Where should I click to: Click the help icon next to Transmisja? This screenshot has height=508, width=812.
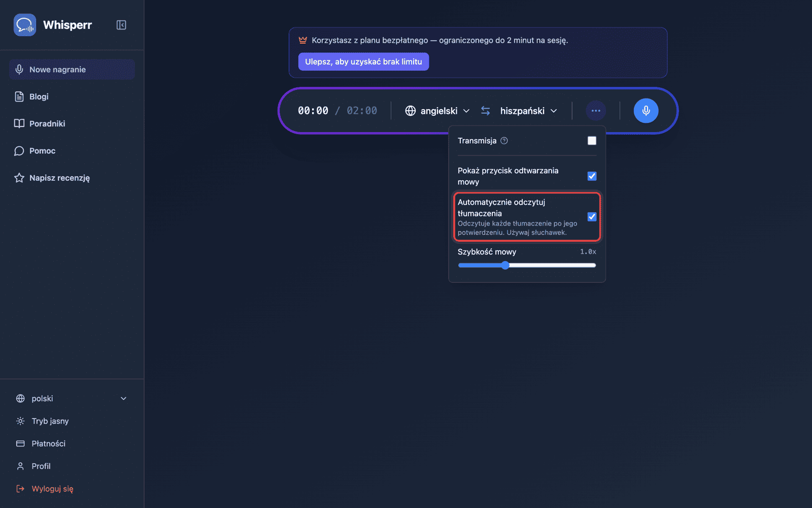coord(504,141)
